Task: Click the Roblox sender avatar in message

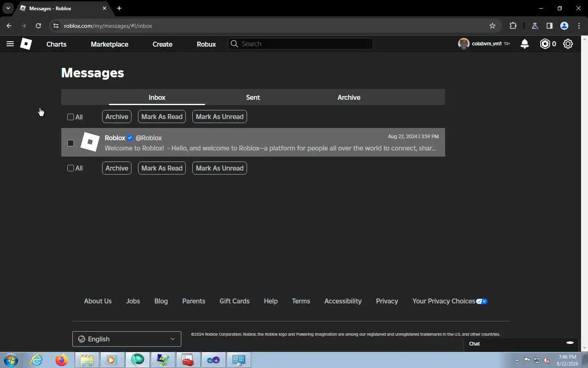Action: click(x=90, y=142)
